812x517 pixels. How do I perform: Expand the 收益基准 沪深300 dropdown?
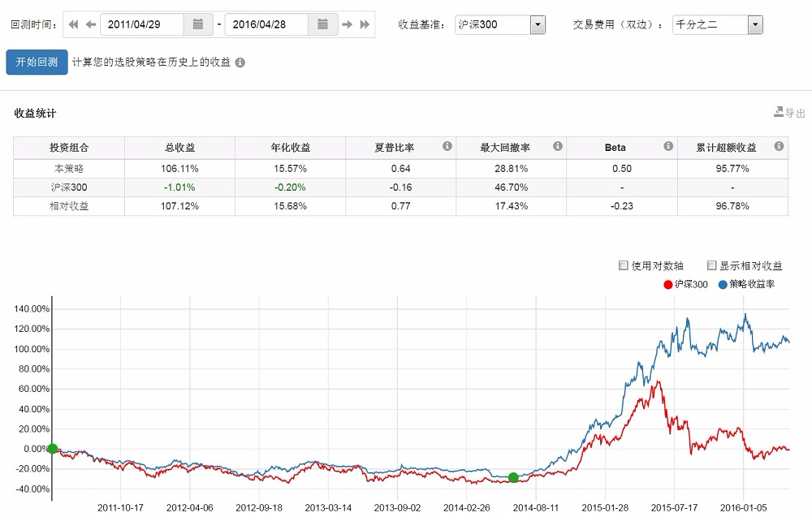coord(537,24)
